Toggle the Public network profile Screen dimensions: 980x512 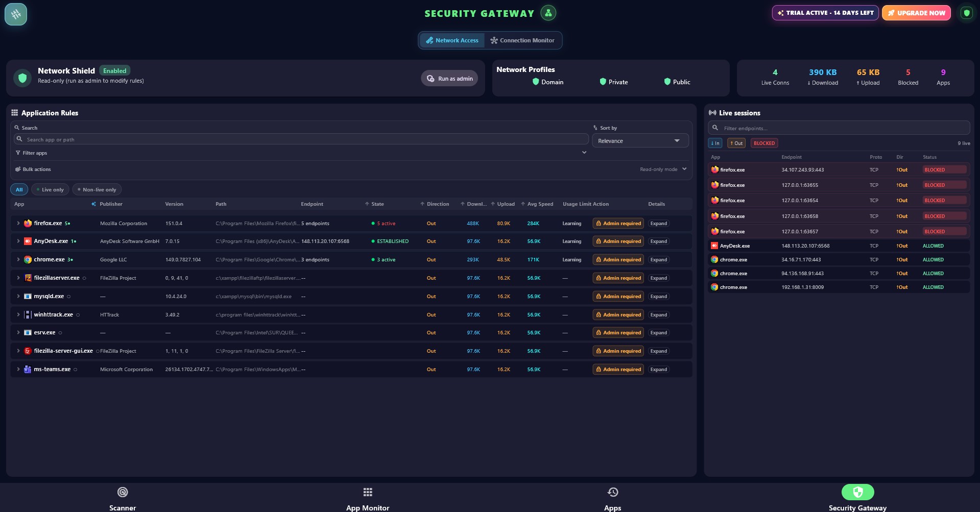click(677, 82)
